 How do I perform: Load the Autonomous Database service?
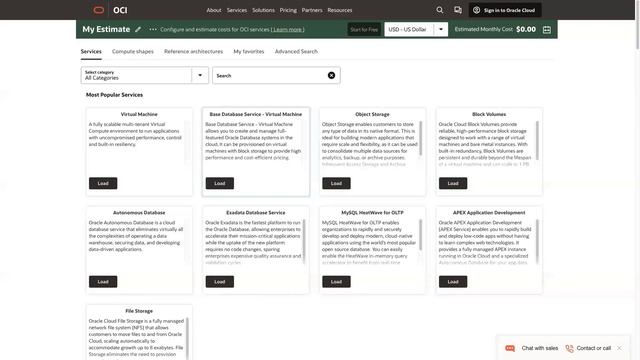coord(103,282)
